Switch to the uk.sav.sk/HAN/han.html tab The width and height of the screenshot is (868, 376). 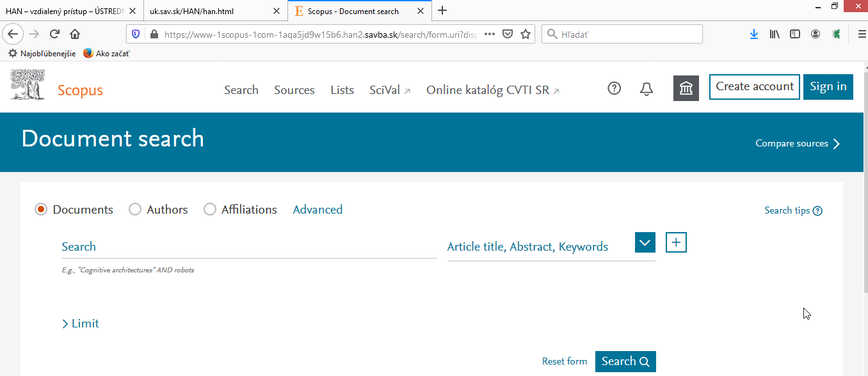tap(205, 11)
